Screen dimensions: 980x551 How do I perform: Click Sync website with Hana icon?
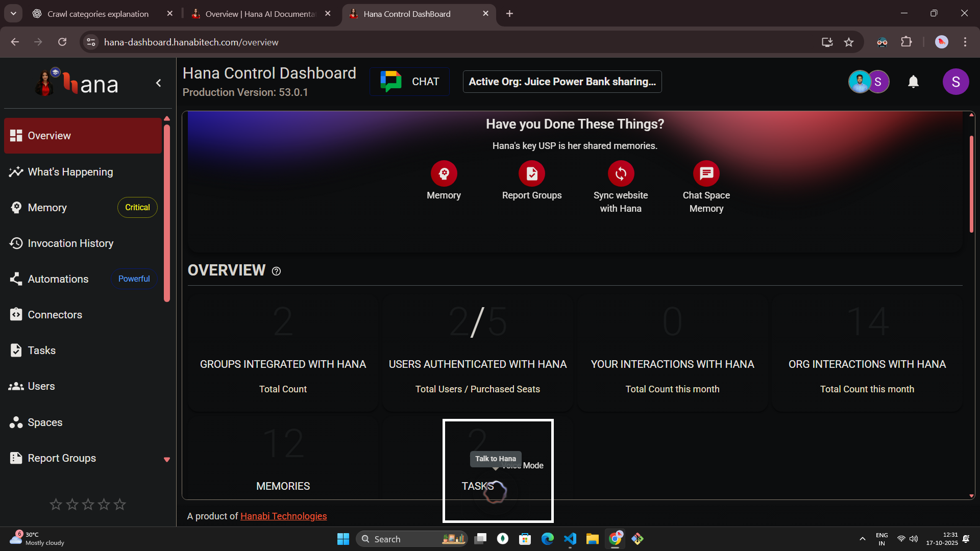point(621,174)
